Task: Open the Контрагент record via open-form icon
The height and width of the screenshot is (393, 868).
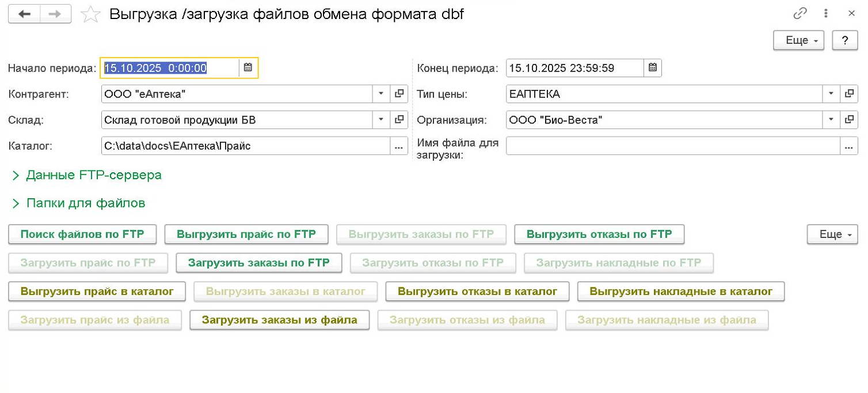Action: pyautogui.click(x=399, y=93)
